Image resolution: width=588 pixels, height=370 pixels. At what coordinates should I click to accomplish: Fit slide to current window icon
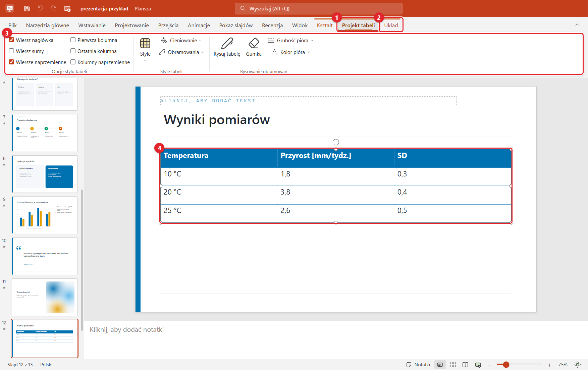point(578,365)
